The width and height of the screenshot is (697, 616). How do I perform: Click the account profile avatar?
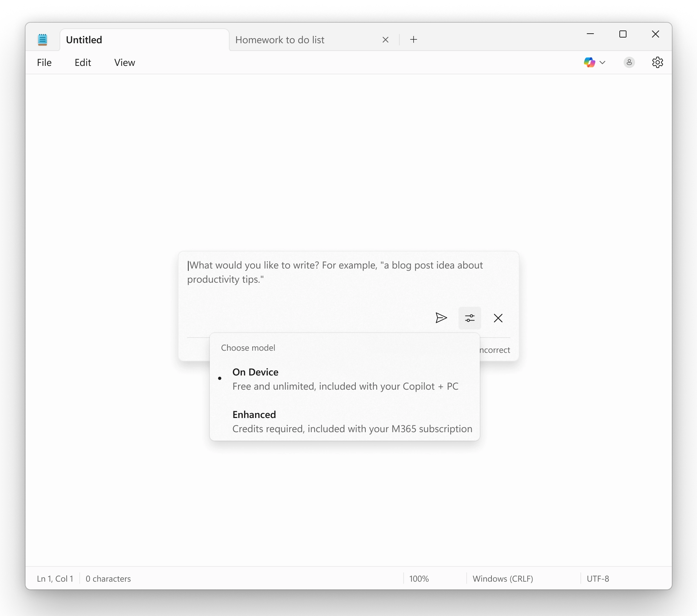tap(629, 62)
